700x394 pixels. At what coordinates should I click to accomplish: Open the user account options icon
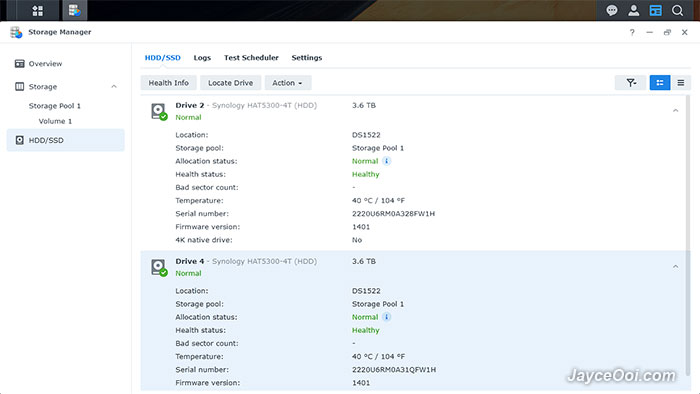click(633, 10)
